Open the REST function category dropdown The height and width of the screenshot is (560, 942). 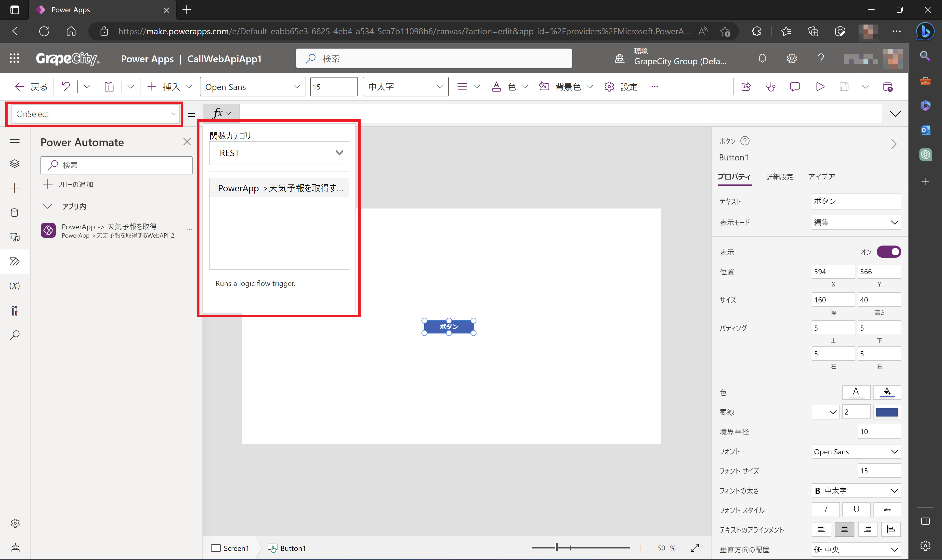[x=279, y=153]
